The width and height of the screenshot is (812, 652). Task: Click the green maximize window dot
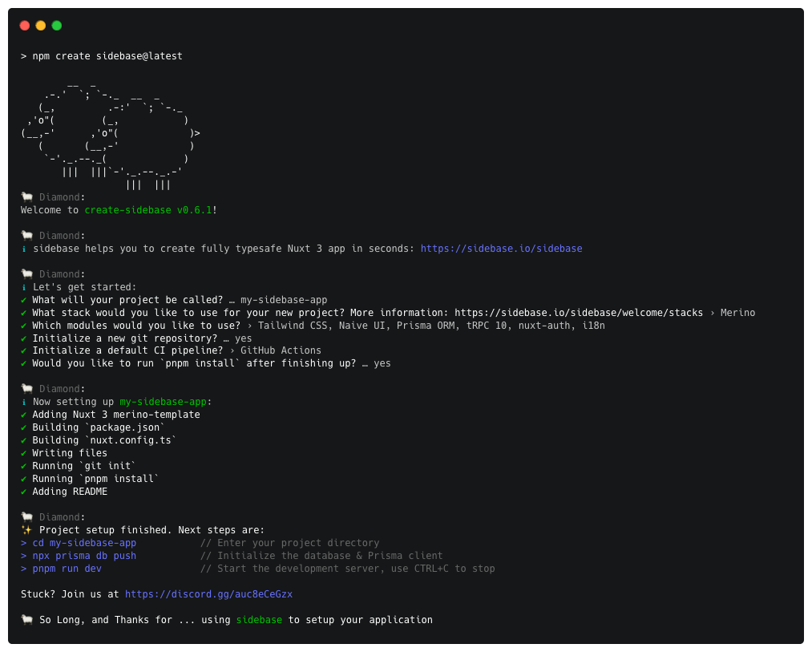[x=56, y=26]
